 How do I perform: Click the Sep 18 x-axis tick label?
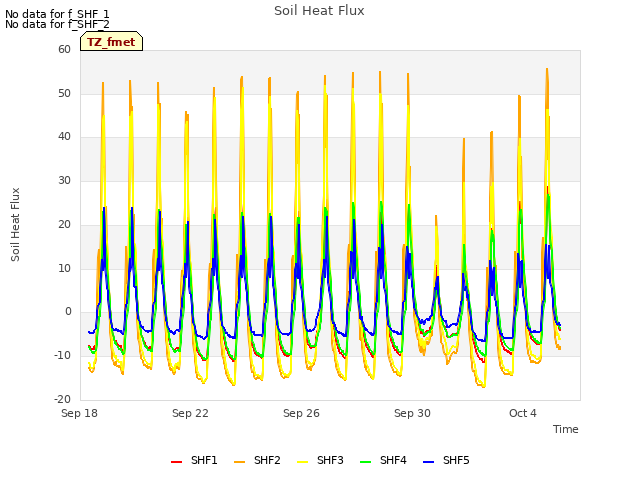[x=80, y=413]
